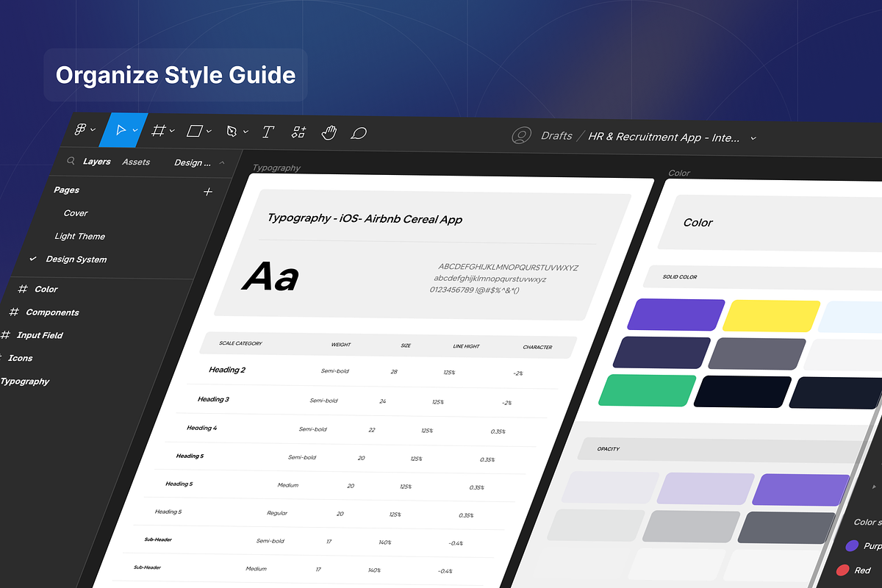Pick the gray solid color swatch
The height and width of the screenshot is (588, 882).
757,354
